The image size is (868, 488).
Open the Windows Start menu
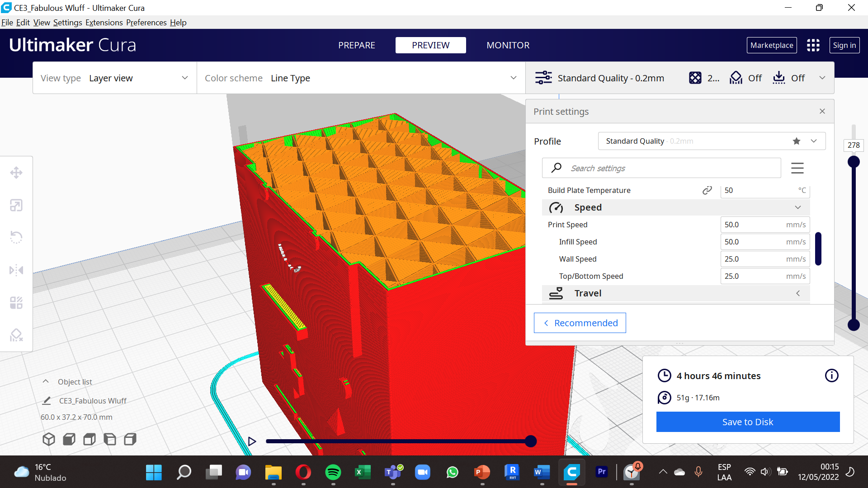[154, 472]
